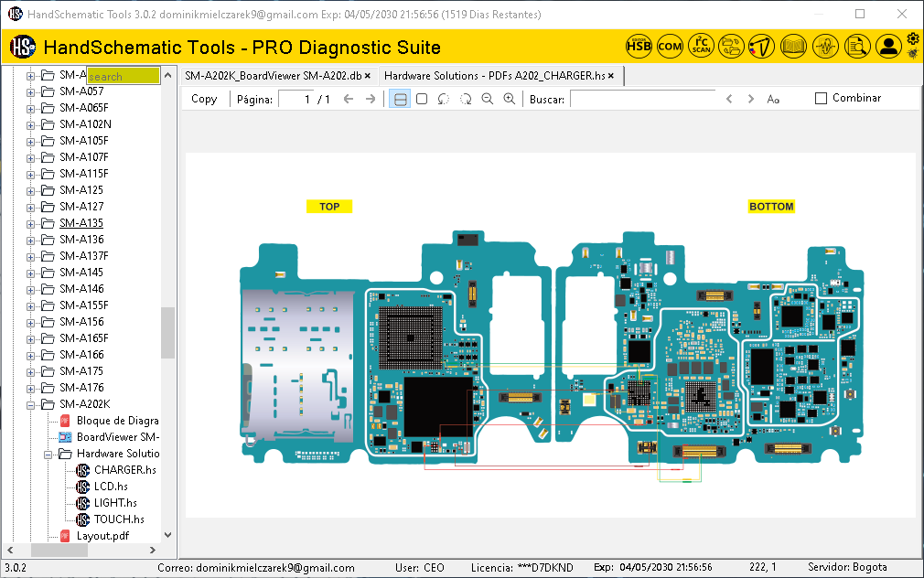Switch to SM-A202K_BoardViewer SM-A202.db tab

click(x=273, y=75)
